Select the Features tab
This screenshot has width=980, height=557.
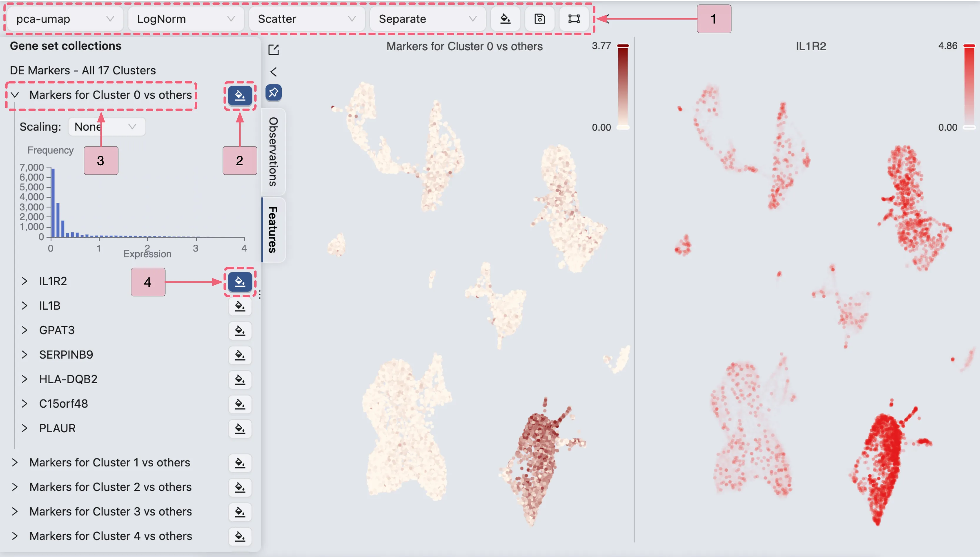coord(273,229)
